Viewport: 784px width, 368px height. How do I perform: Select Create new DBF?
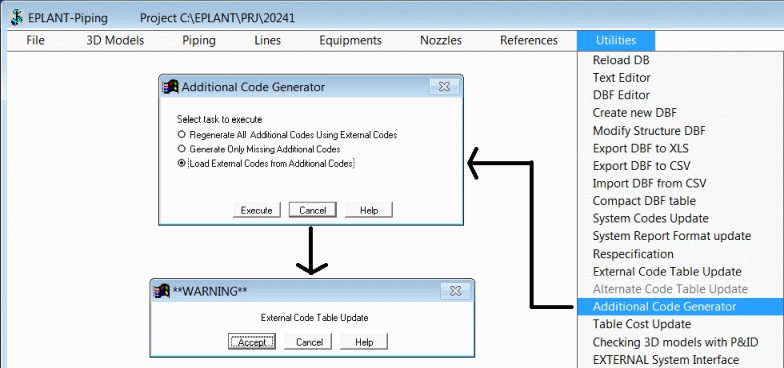tap(634, 113)
